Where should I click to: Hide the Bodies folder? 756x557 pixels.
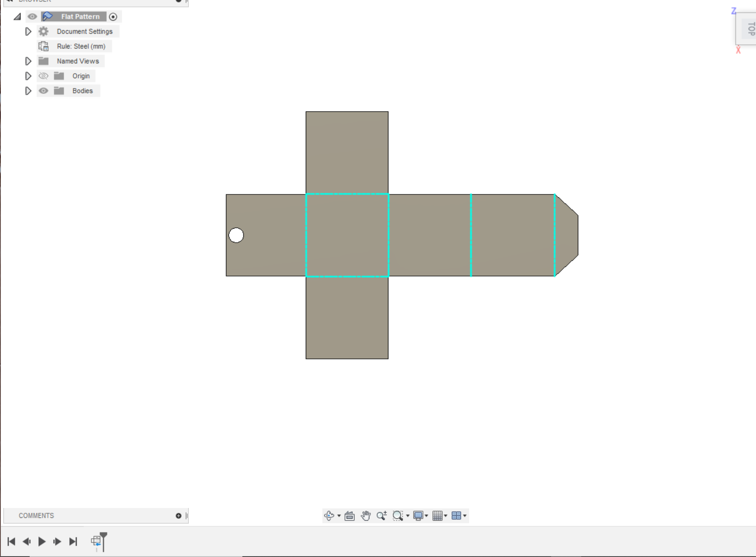pos(43,91)
